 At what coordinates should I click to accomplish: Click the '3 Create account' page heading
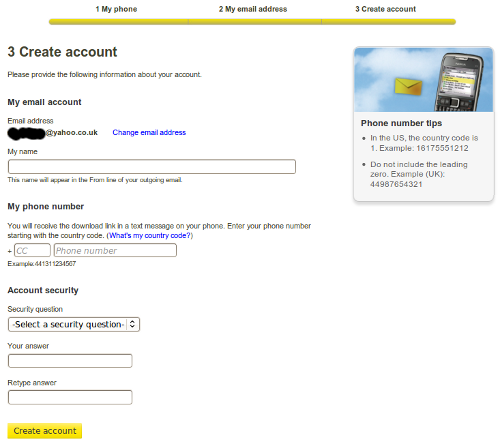[x=62, y=52]
